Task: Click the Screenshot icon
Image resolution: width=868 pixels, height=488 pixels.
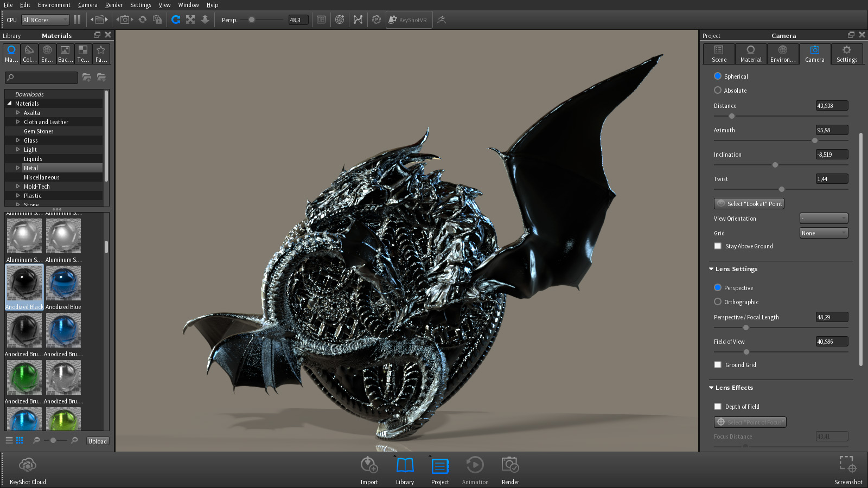Action: click(x=847, y=465)
